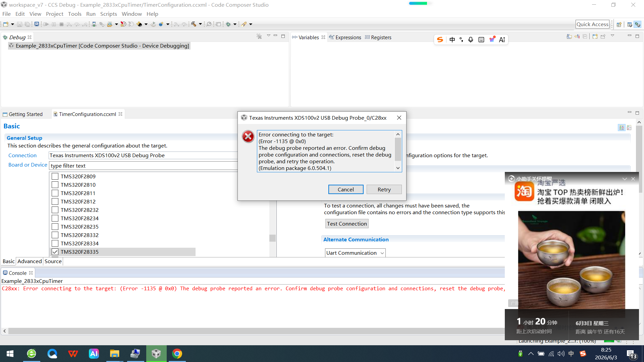The height and width of the screenshot is (362, 644).
Task: Switch to the Expressions tab
Action: 345,37
